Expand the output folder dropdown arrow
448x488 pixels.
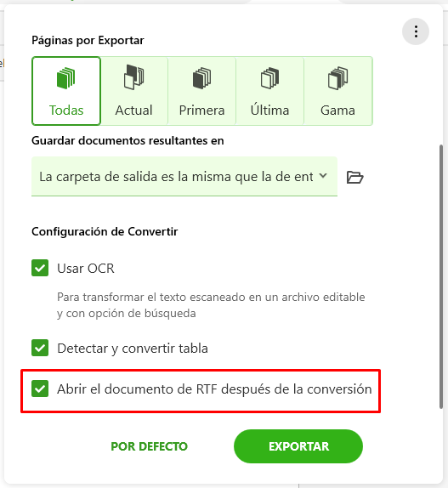(323, 176)
